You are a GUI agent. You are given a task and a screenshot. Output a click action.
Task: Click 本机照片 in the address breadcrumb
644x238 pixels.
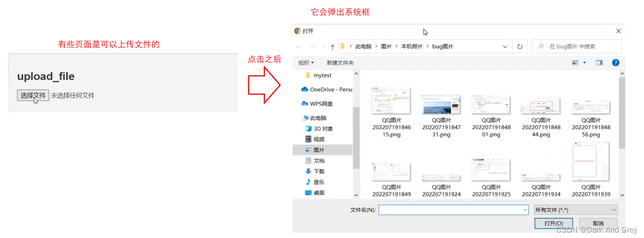(x=412, y=47)
